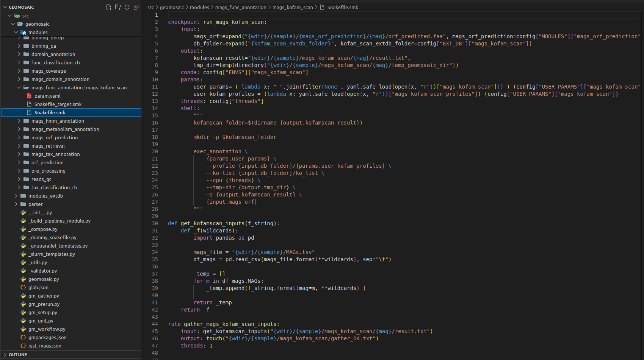Collapse all folders in explorer
Screen dimensions: 644x360
tap(136, 7)
